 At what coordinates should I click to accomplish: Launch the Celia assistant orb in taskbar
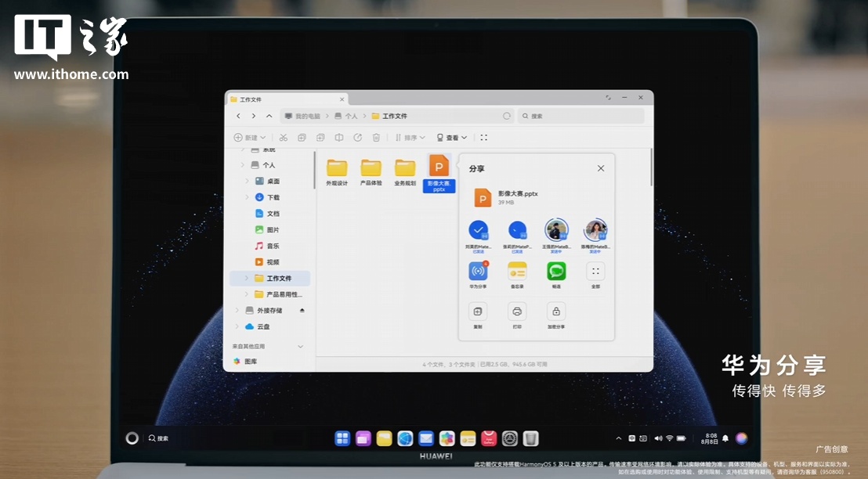coord(742,438)
